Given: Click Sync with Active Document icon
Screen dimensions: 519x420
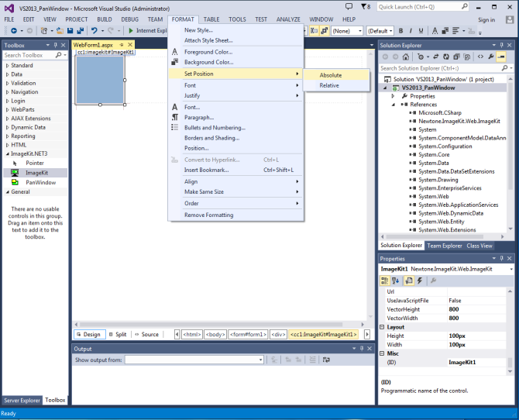Looking at the screenshot, I should coord(436,57).
